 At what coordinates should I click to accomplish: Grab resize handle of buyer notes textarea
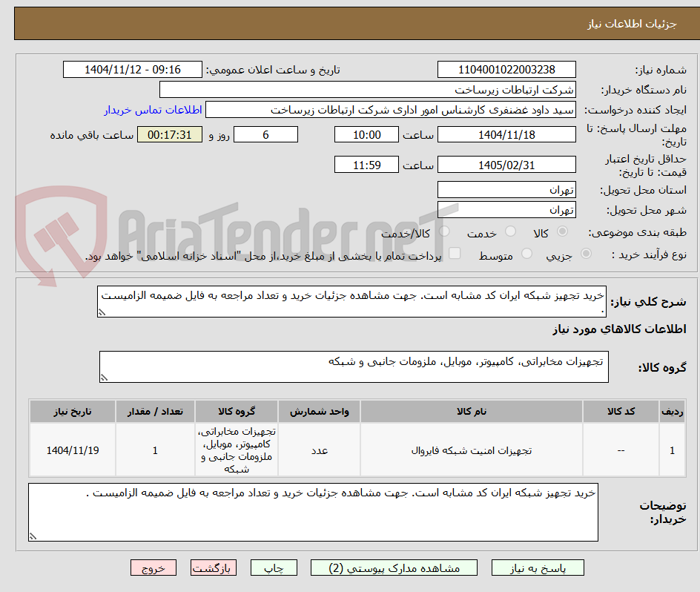pos(33,536)
